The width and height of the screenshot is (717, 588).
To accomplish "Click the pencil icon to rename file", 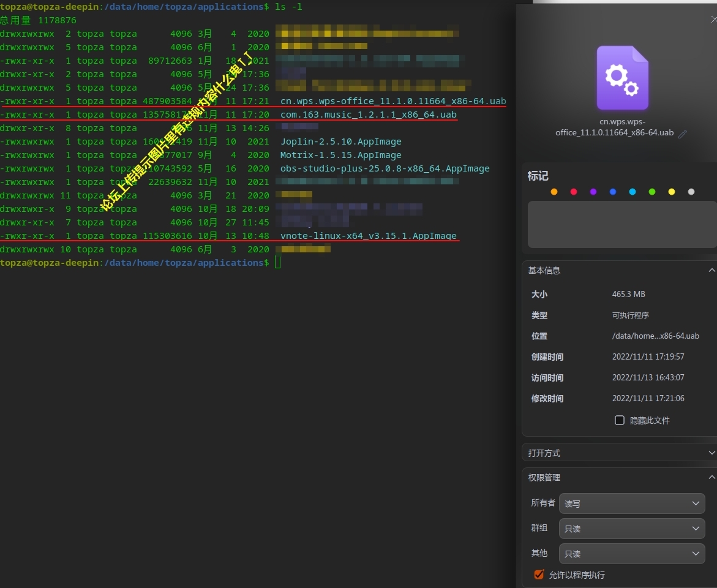I will [683, 134].
